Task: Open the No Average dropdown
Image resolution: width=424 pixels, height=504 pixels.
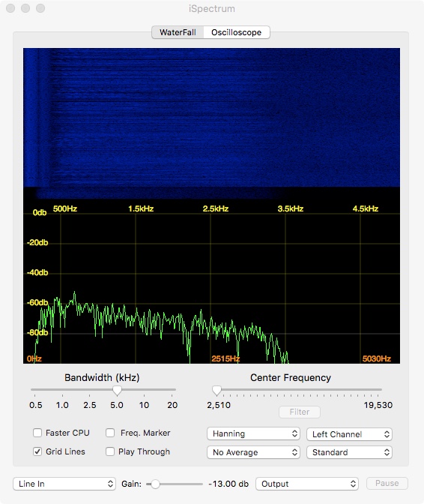Action: point(253,452)
